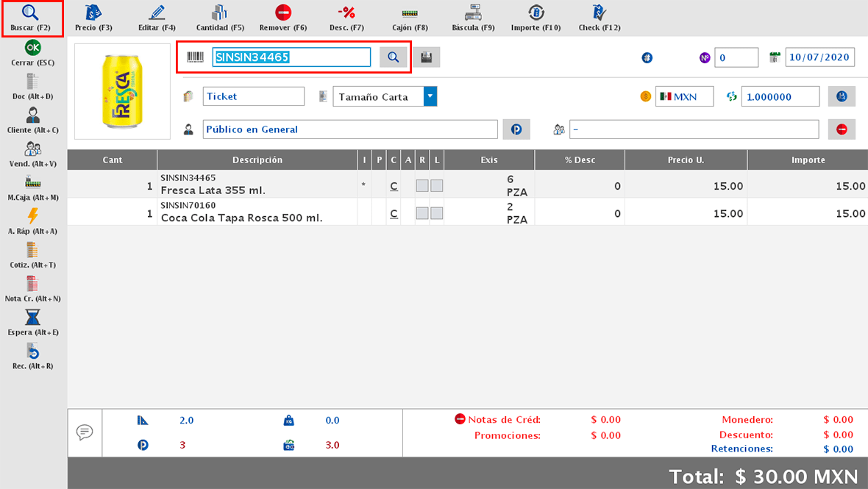Open the A. Ráp (Alt+A) lightning icon
The height and width of the screenshot is (489, 868).
point(32,221)
